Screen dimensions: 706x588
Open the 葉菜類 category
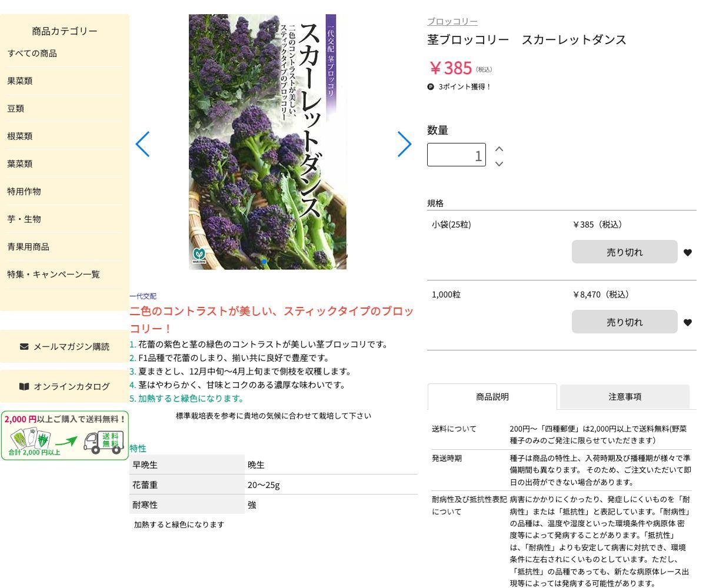(x=20, y=164)
